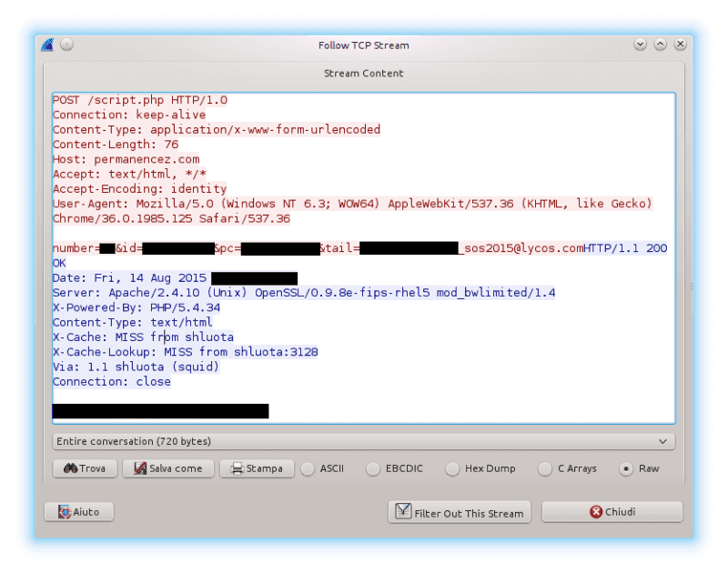Switch the view to Hex Dump
728x573 pixels.
(452, 469)
